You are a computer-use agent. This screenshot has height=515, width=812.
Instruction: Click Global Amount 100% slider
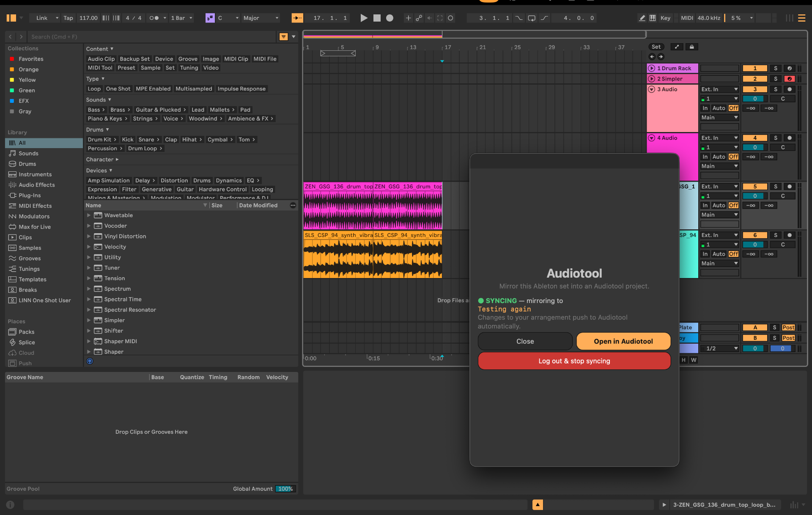(285, 489)
